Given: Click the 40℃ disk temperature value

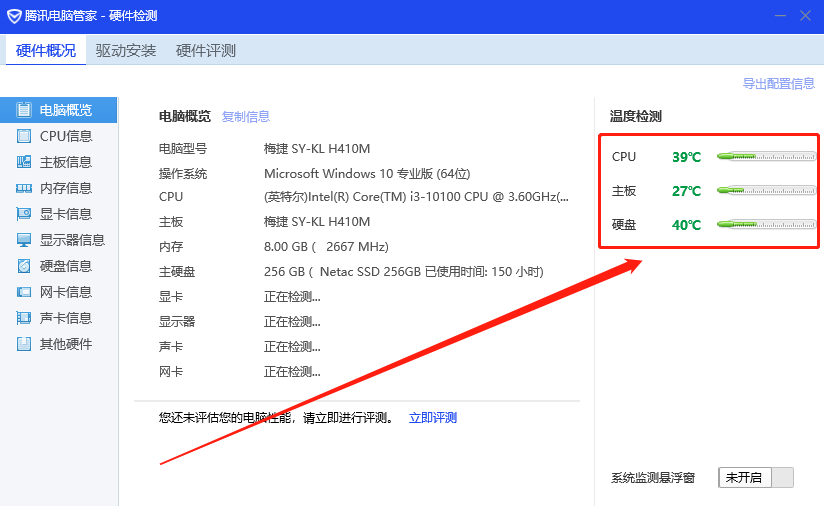Looking at the screenshot, I should point(686,225).
